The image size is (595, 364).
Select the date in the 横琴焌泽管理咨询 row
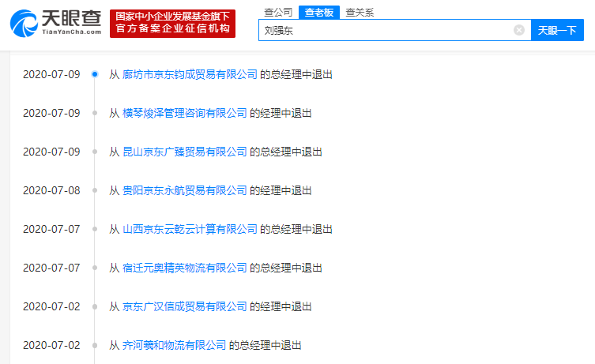click(x=51, y=113)
